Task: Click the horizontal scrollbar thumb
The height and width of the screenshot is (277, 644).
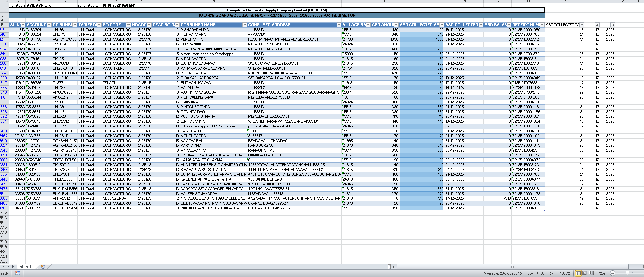Action: click(x=512, y=267)
